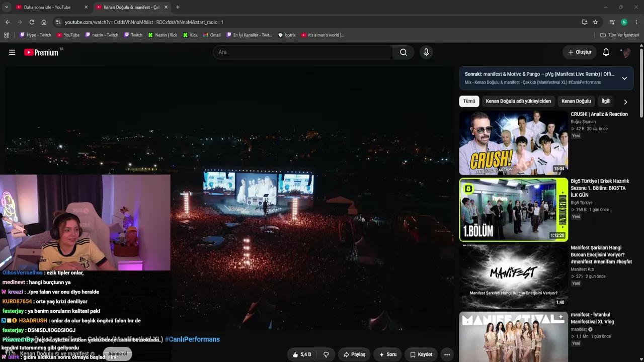Open Chrome media control icon
The height and width of the screenshot is (362, 644).
612,22
